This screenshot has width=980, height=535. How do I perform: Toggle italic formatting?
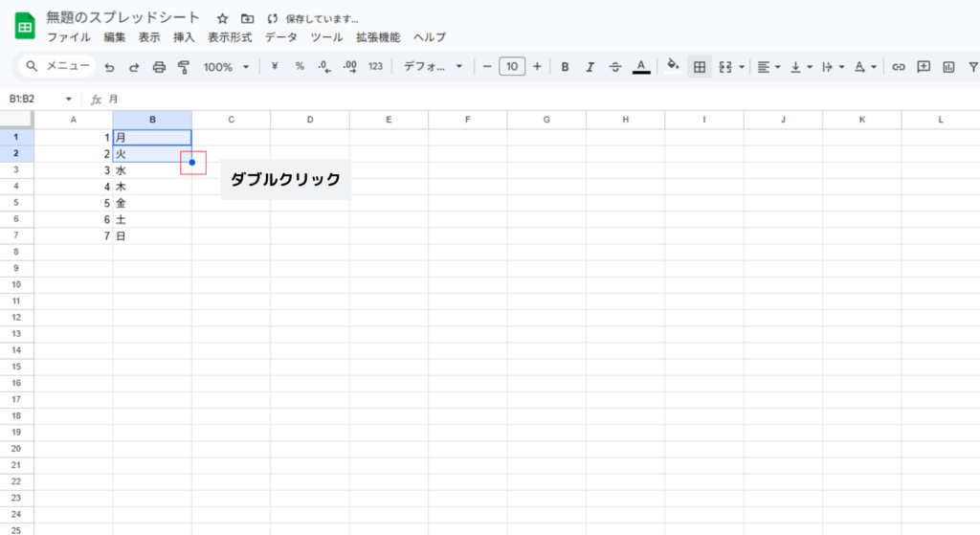pos(590,67)
